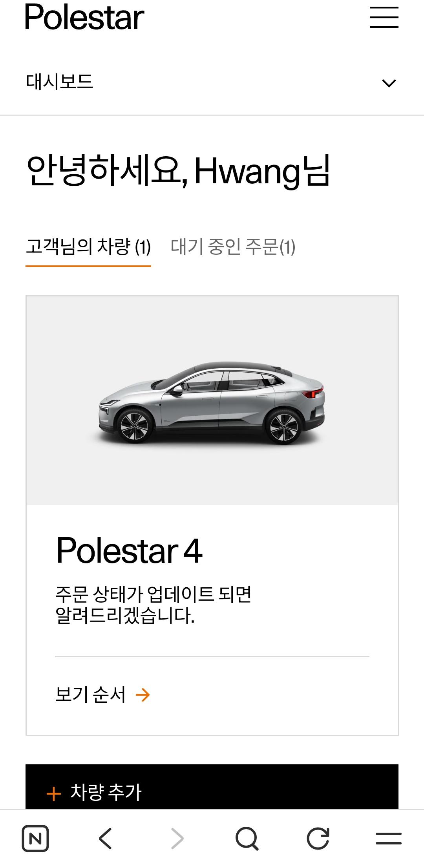Reload the page with refresh icon
Viewport: 424px width, 868px height.
coord(318,839)
